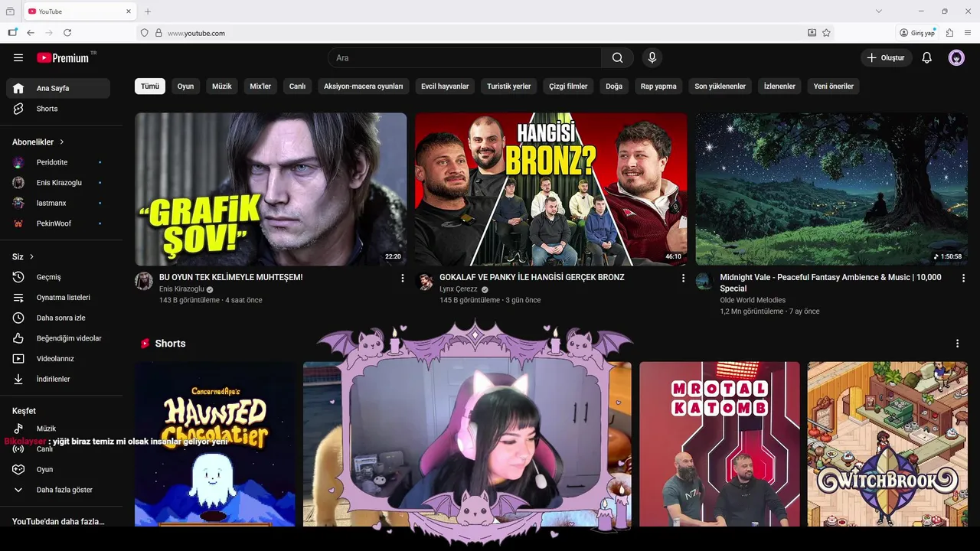Screen dimensions: 980x551
Task: Open Daha sonra izle list
Action: click(x=58, y=318)
